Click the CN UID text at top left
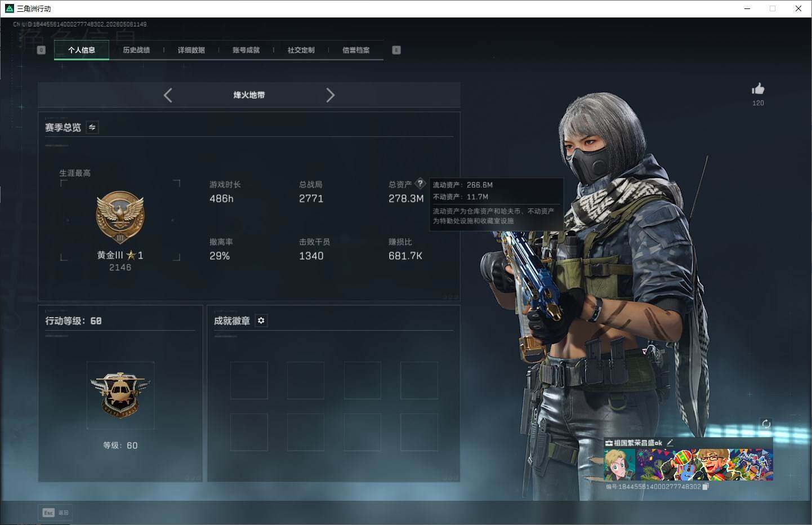The image size is (812, 525). [80, 24]
